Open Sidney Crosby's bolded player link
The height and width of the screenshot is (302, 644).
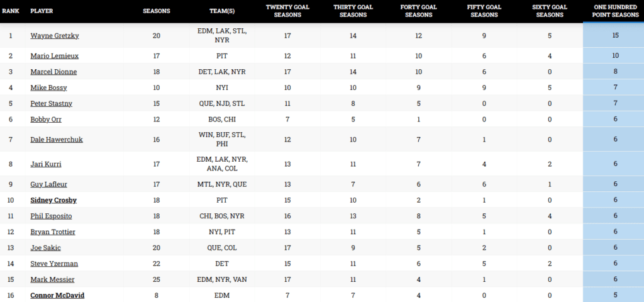(53, 200)
